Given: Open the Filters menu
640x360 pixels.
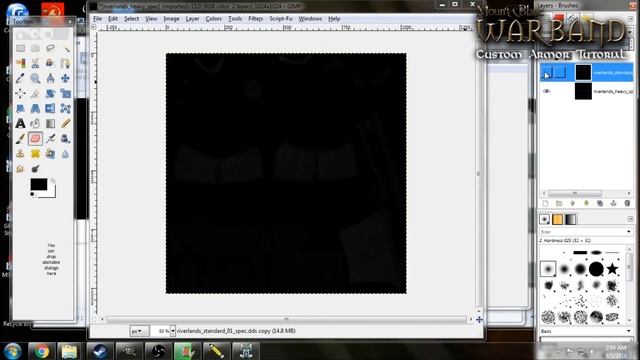Looking at the screenshot, I should (256, 19).
